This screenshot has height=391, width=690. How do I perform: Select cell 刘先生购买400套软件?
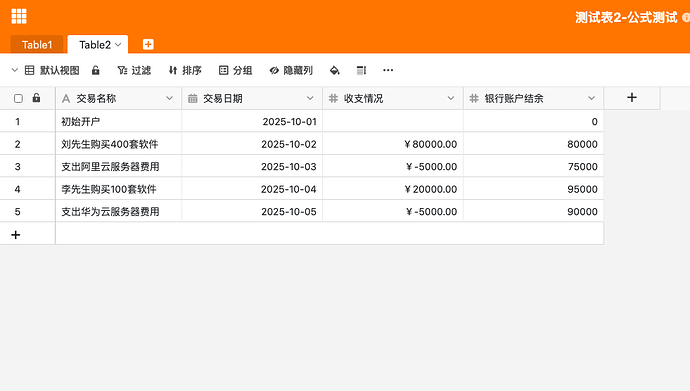point(119,144)
